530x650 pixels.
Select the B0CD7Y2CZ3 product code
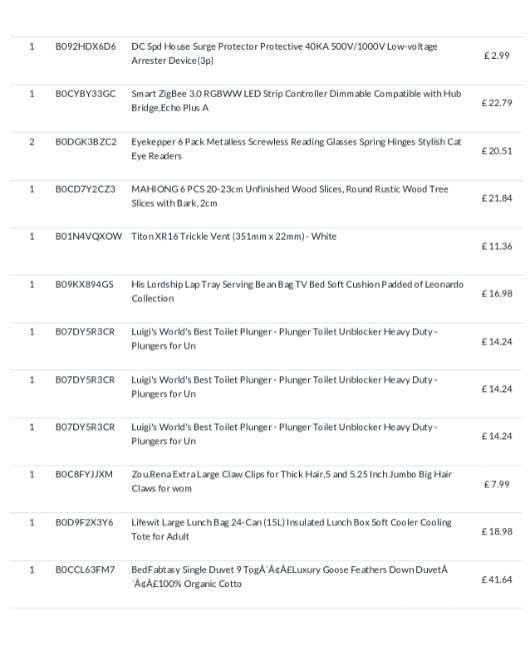pyautogui.click(x=85, y=189)
